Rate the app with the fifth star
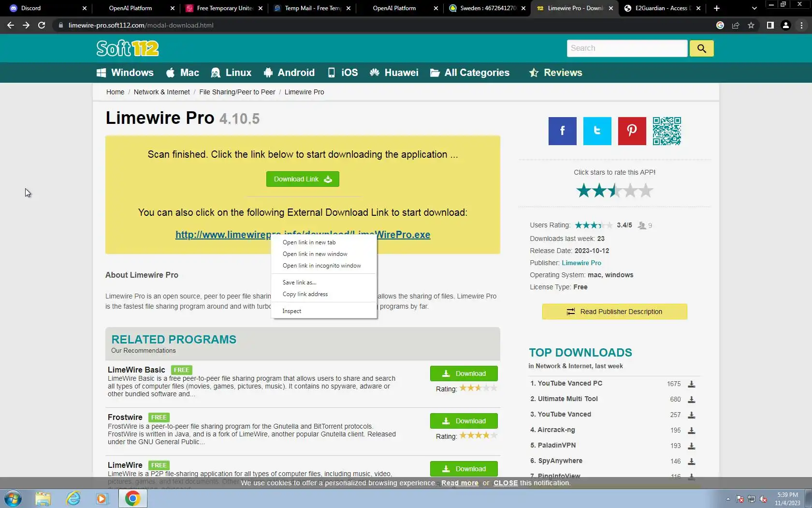 pyautogui.click(x=646, y=191)
